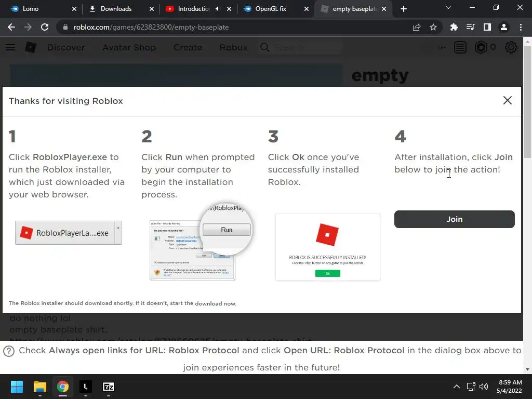
Task: Open the volume tray icon
Action: click(484, 387)
